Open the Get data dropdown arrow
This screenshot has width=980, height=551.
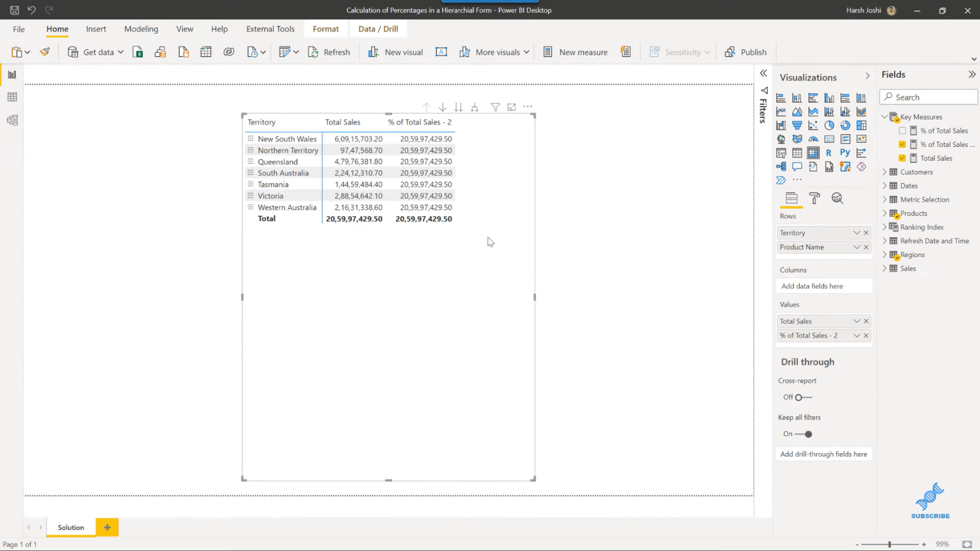(x=121, y=52)
